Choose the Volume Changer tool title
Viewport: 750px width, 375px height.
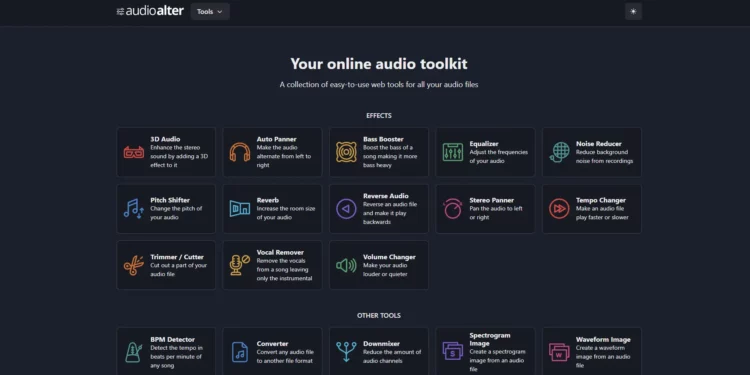tap(389, 257)
